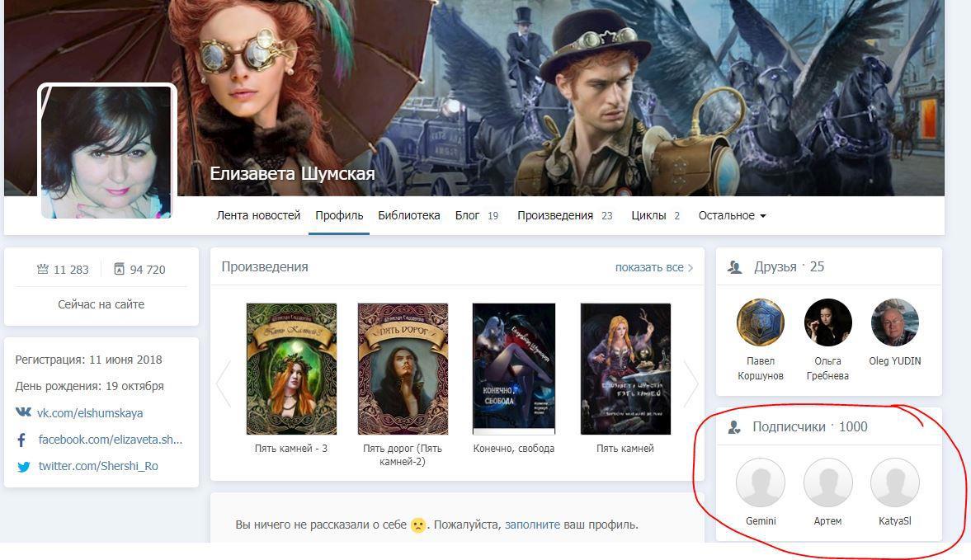Click the Facebook icon in sidebar
The height and width of the screenshot is (560, 971).
pos(22,440)
